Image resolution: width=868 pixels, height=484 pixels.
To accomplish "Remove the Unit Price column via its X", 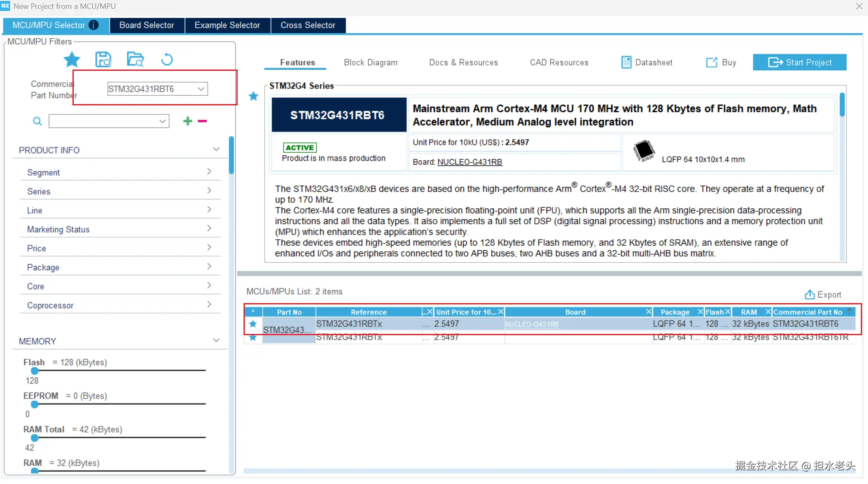I will (x=501, y=312).
